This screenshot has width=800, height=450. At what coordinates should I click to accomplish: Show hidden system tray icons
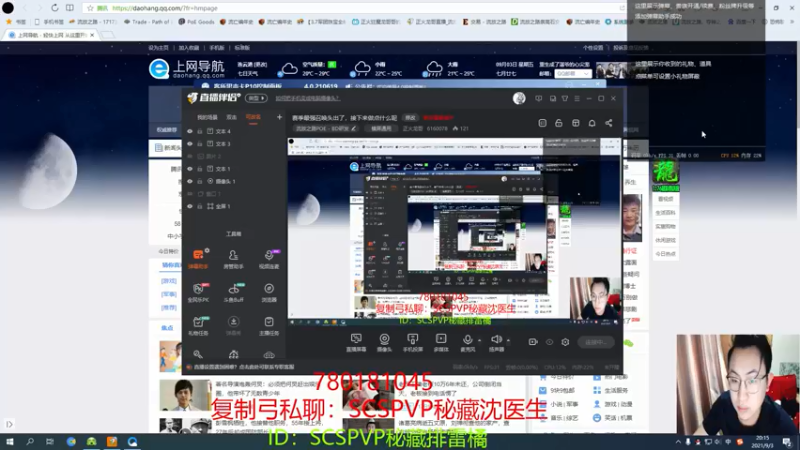pos(678,442)
